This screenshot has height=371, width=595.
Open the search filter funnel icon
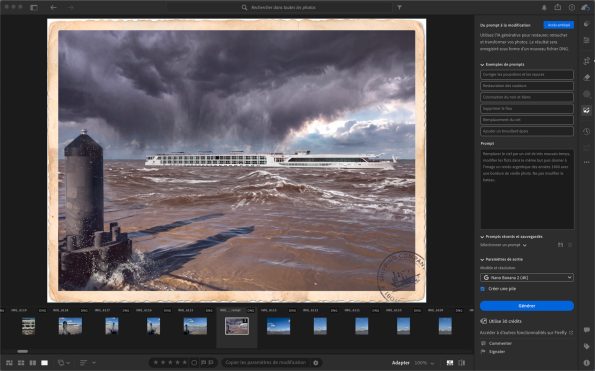400,7
